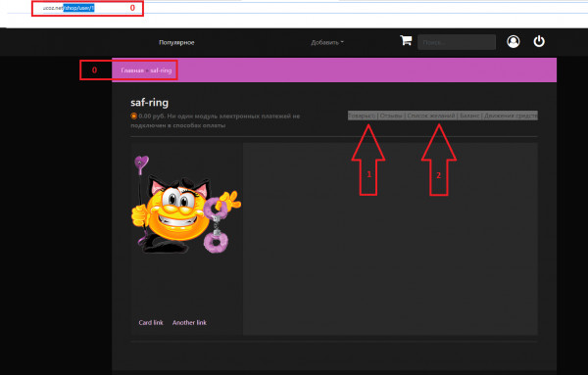
Task: Click the browser address bar URL
Action: [x=69, y=8]
